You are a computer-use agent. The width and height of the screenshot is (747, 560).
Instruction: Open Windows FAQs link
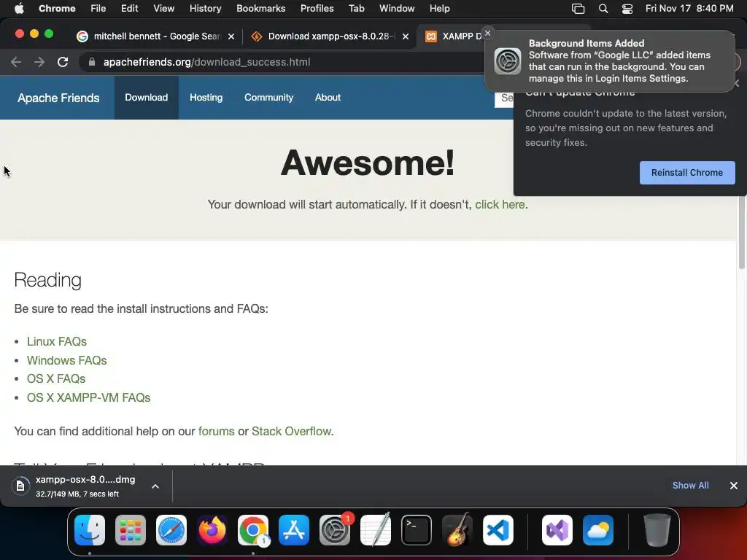[x=66, y=360]
